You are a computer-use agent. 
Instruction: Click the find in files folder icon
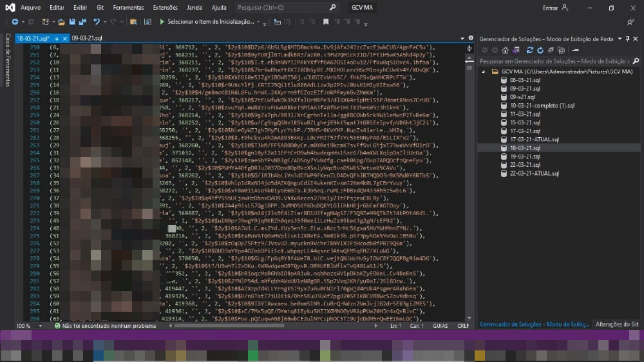pyautogui.click(x=133, y=22)
